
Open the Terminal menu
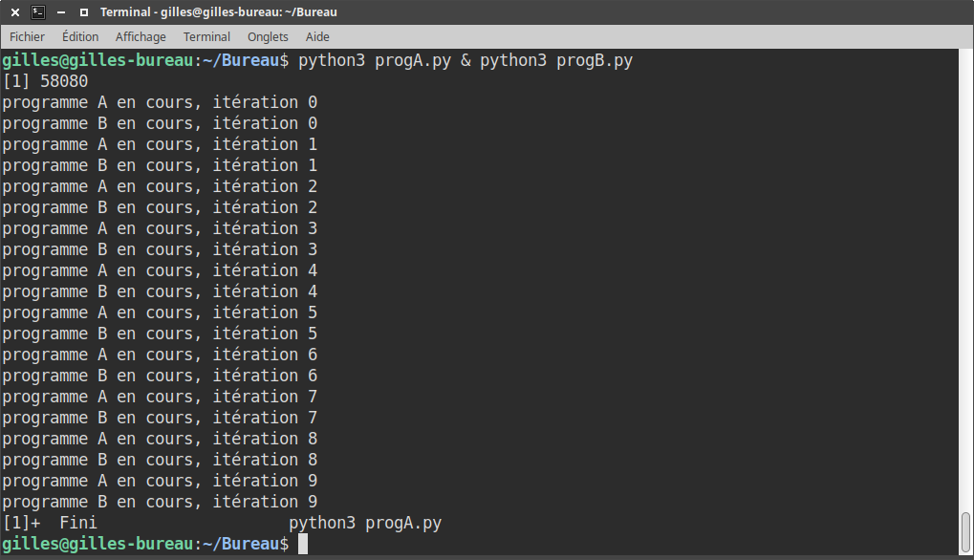206,36
